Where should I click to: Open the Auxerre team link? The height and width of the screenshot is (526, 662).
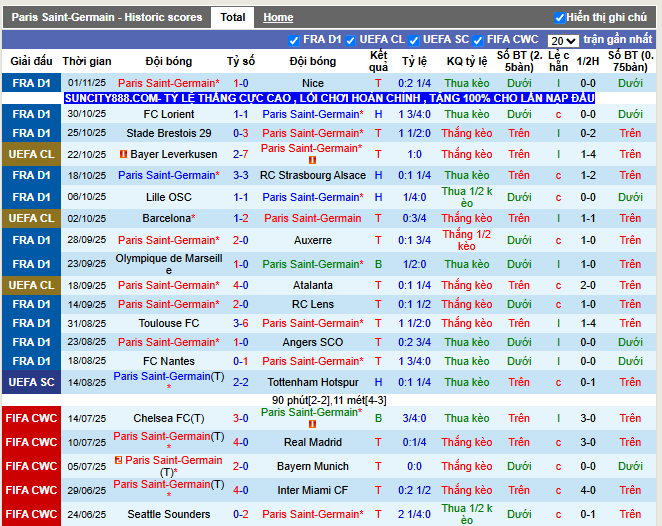[x=313, y=240]
